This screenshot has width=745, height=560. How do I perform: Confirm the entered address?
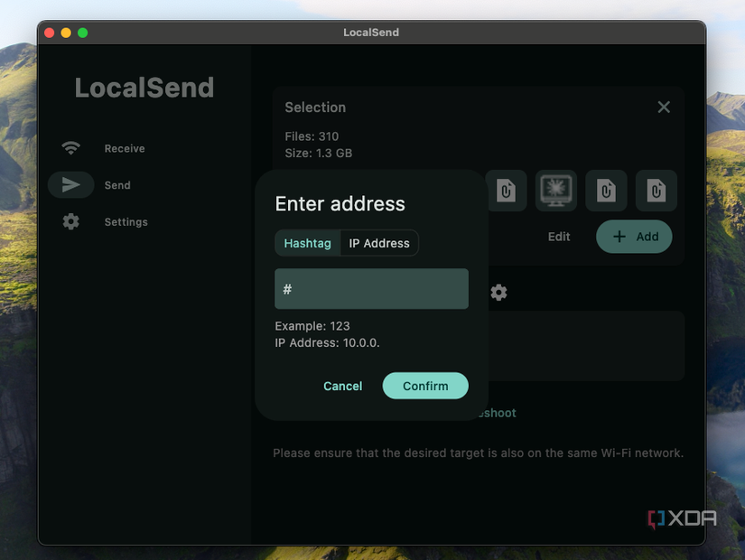[425, 386]
